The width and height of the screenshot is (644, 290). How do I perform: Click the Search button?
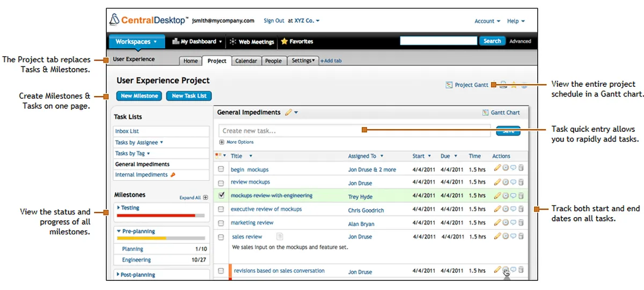pos(492,41)
